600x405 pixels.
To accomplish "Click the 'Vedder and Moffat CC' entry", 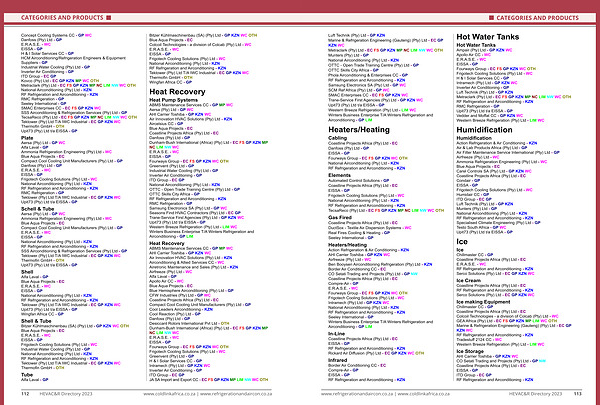I will (x=476, y=116).
